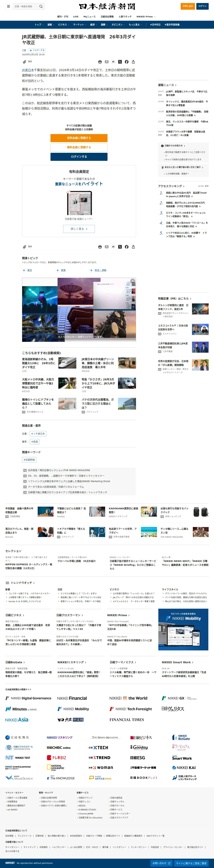Open the 人事ウオッチ menu item

[125, 17]
